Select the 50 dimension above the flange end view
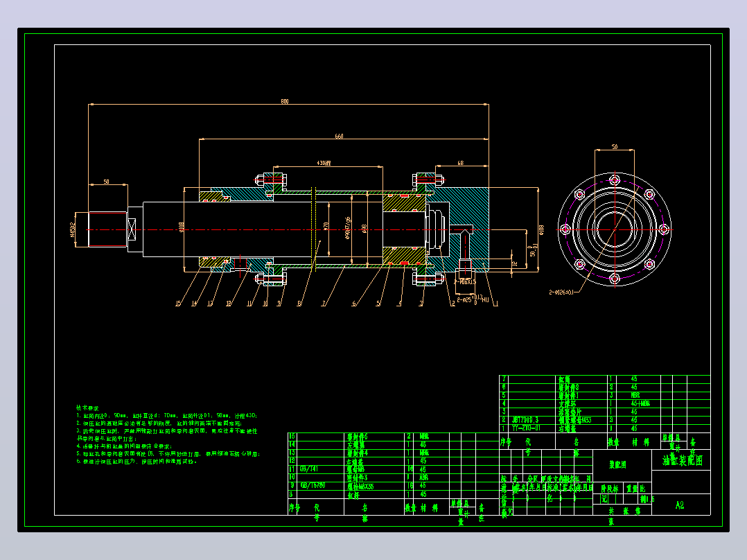Viewport: 747px width, 560px height. coord(615,147)
